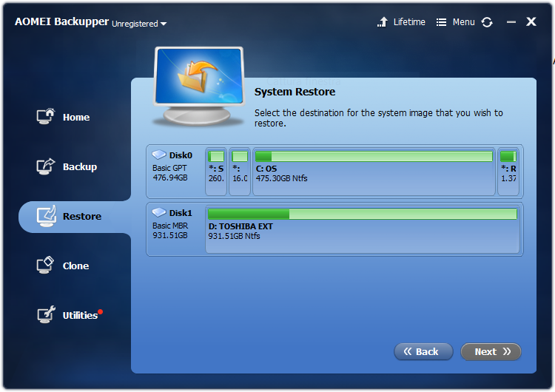Click the Disk0 drive icon

[159, 155]
